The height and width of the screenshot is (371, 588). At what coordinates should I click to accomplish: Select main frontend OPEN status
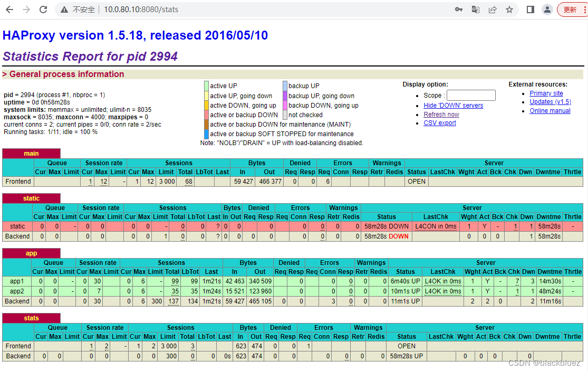(x=417, y=182)
